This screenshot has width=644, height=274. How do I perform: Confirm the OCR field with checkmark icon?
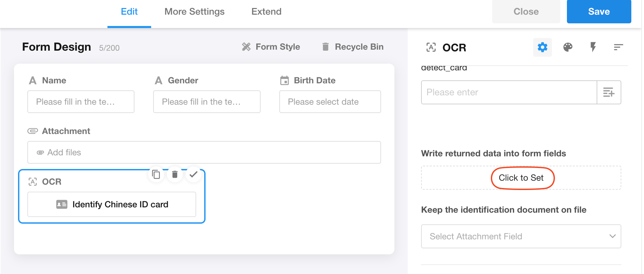194,174
